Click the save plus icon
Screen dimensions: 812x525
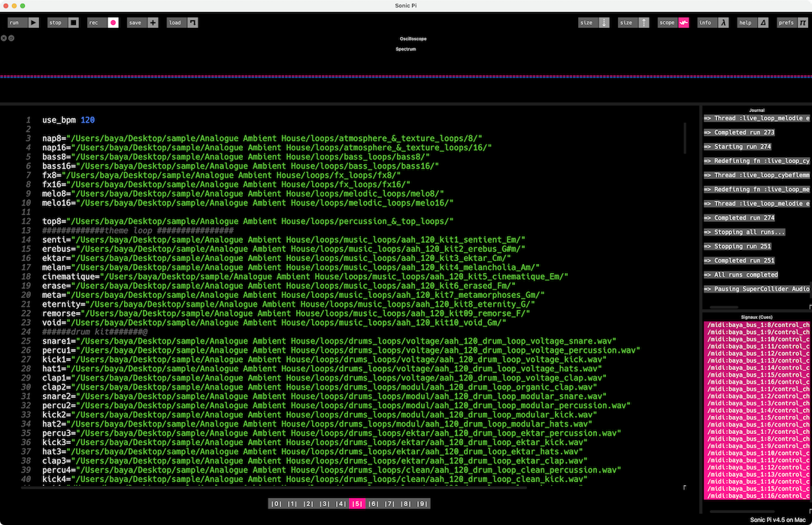point(153,23)
